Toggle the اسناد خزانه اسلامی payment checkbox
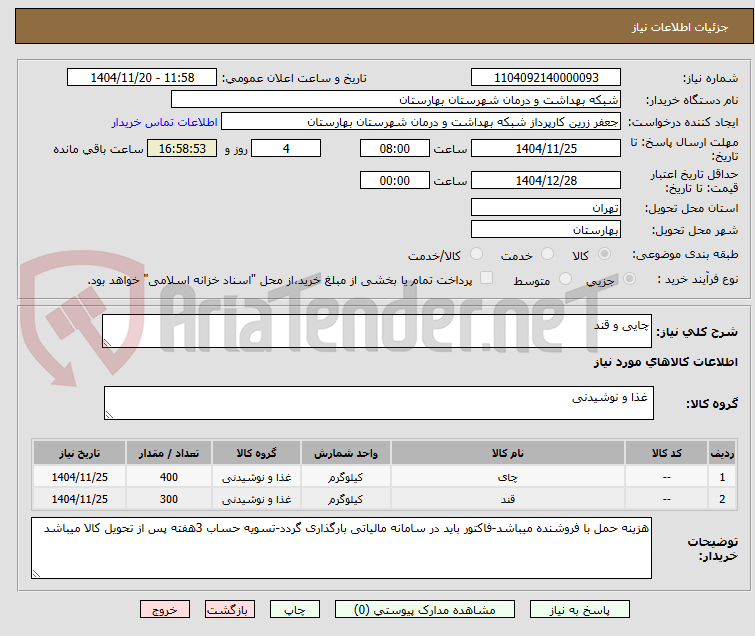This screenshot has height=636, width=755. pos(486,278)
